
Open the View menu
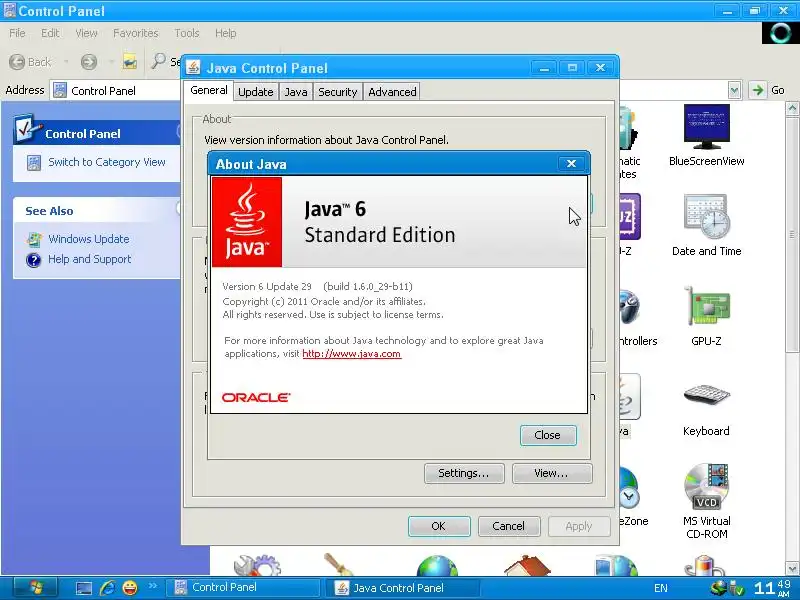point(86,33)
